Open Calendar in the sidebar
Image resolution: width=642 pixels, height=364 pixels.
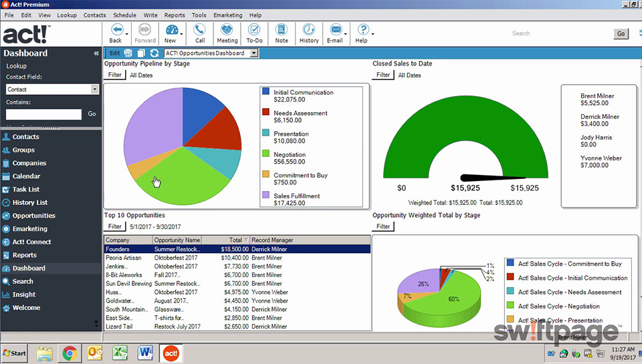(26, 176)
